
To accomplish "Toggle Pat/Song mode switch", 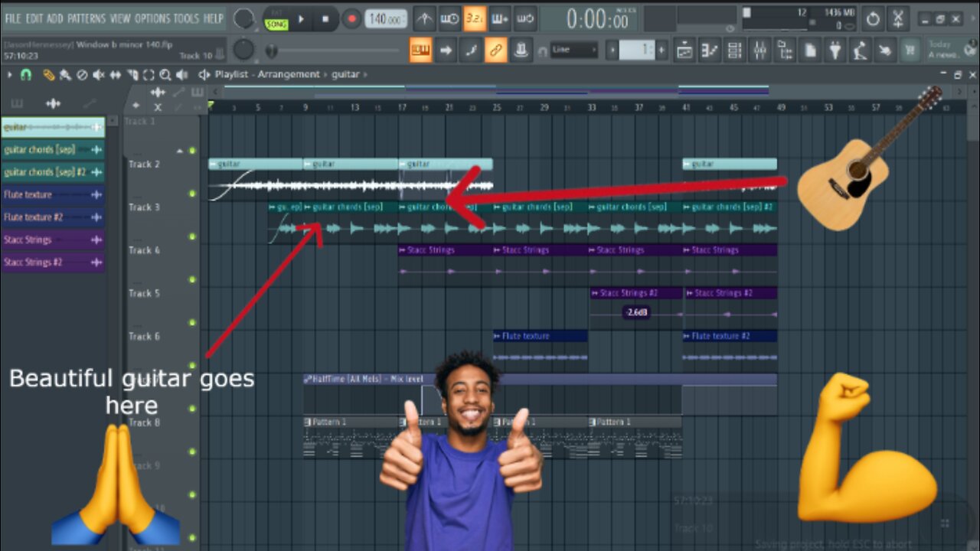I will [x=276, y=18].
